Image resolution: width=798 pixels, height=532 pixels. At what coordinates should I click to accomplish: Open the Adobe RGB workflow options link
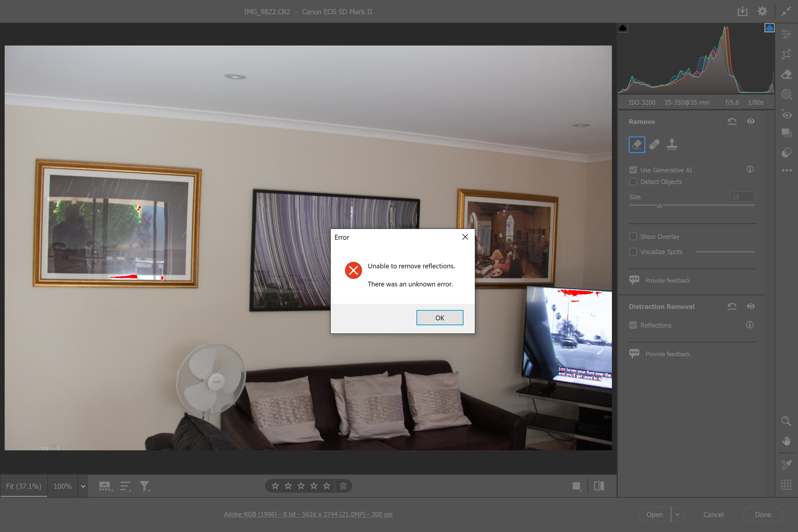308,514
